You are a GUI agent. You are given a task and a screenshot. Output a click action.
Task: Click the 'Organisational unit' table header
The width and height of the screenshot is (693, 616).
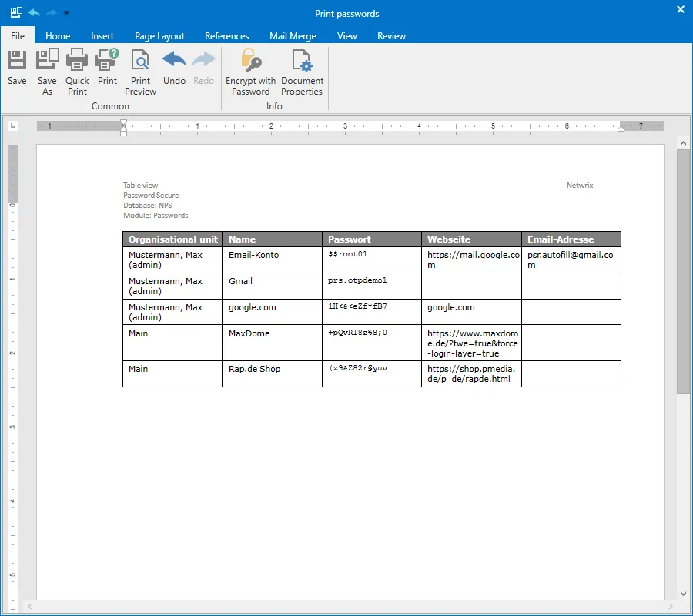[x=172, y=239]
